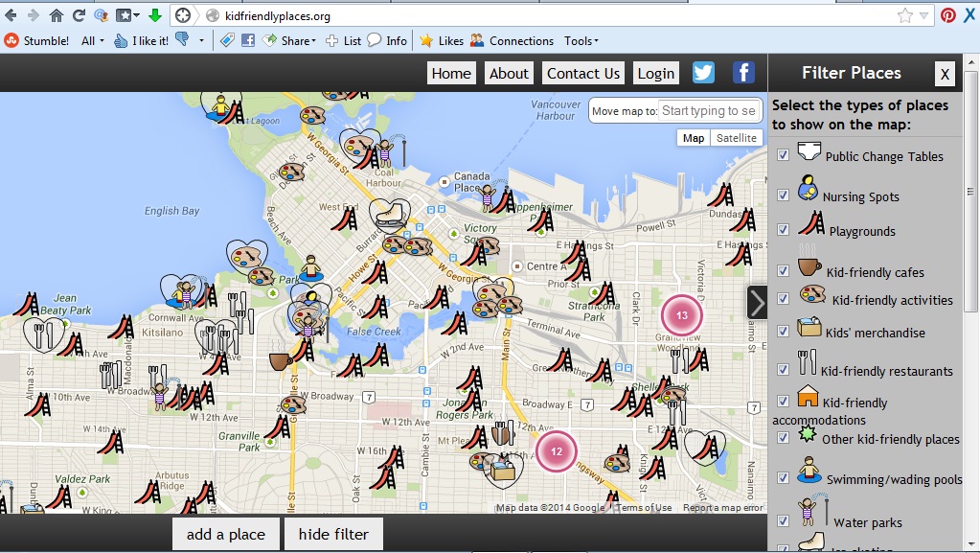The width and height of the screenshot is (980, 553).
Task: Toggle the Playgrounds filter checkbox
Action: tap(783, 230)
